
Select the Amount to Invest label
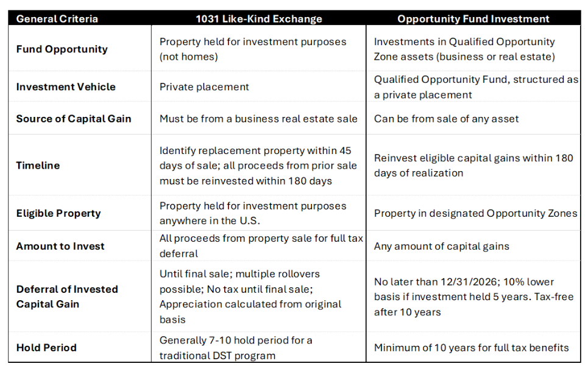(60, 246)
